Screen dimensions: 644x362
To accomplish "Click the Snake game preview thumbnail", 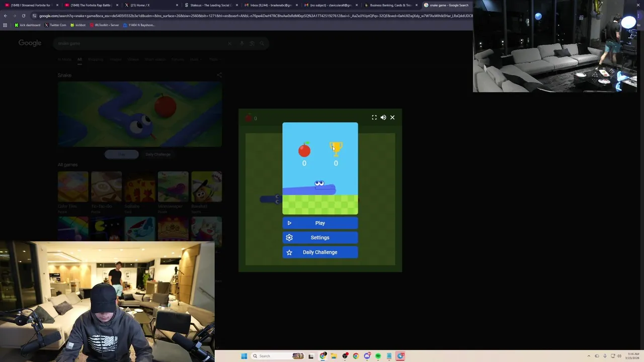I will pos(140,114).
